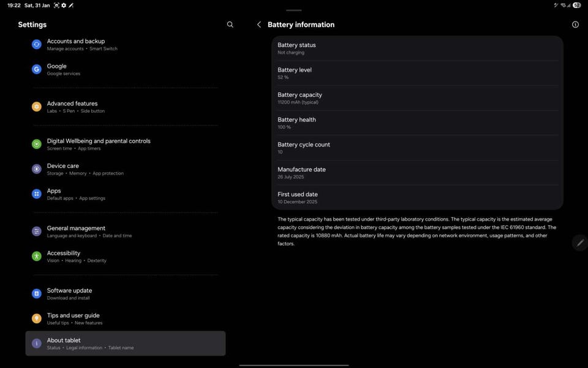
Task: Open the info icon for Battery information
Action: (575, 25)
